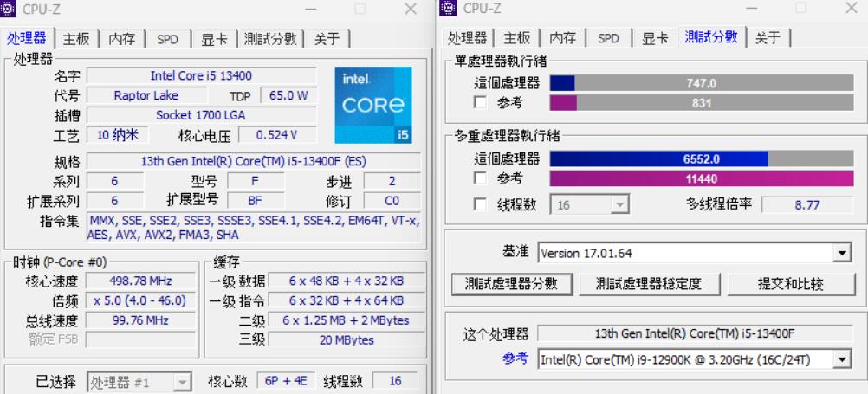Click the TDP value 65.0 W
Screen dimensions: 868x394
click(288, 95)
